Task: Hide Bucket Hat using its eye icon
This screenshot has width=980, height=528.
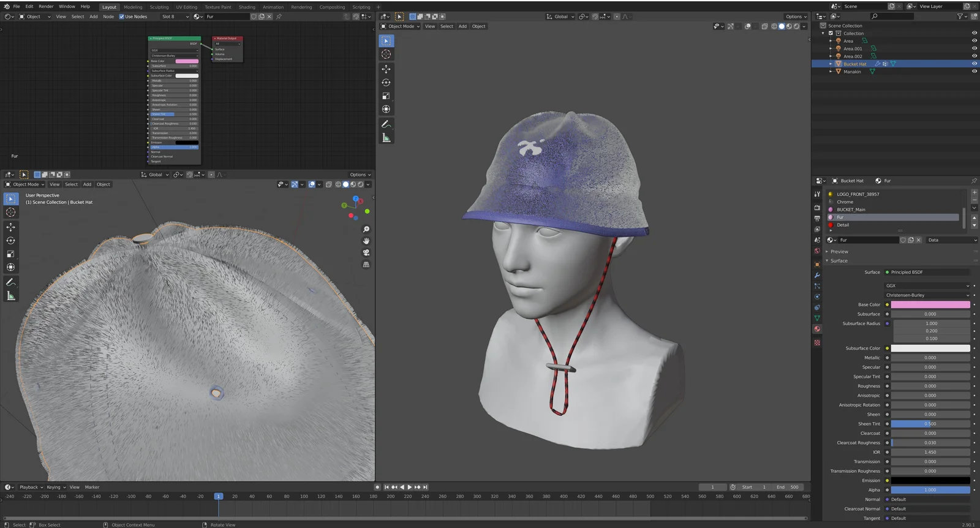Action: point(974,64)
